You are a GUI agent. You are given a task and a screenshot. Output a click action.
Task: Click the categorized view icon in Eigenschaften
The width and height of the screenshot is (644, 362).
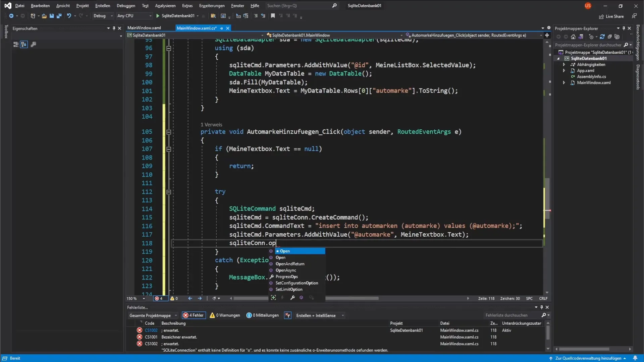pyautogui.click(x=16, y=44)
